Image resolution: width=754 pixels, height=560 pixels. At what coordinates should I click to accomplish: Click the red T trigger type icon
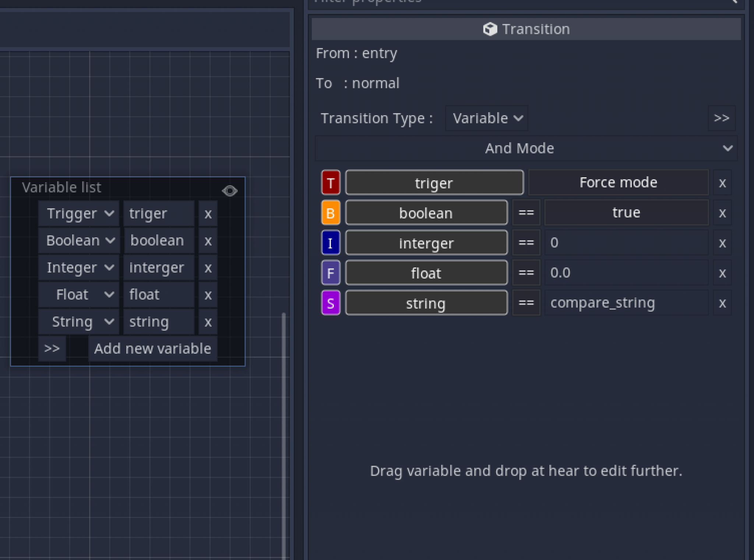pyautogui.click(x=330, y=182)
